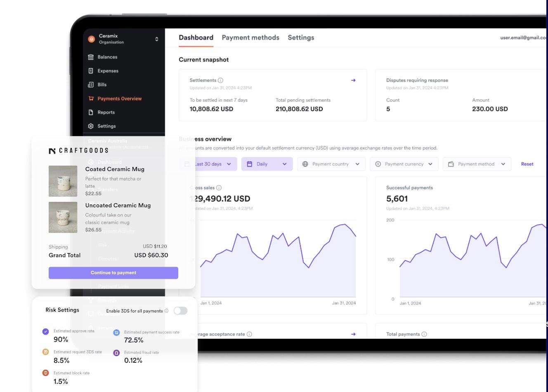The image size is (548, 392).
Task: Switch to the Settings tab
Action: pos(301,38)
